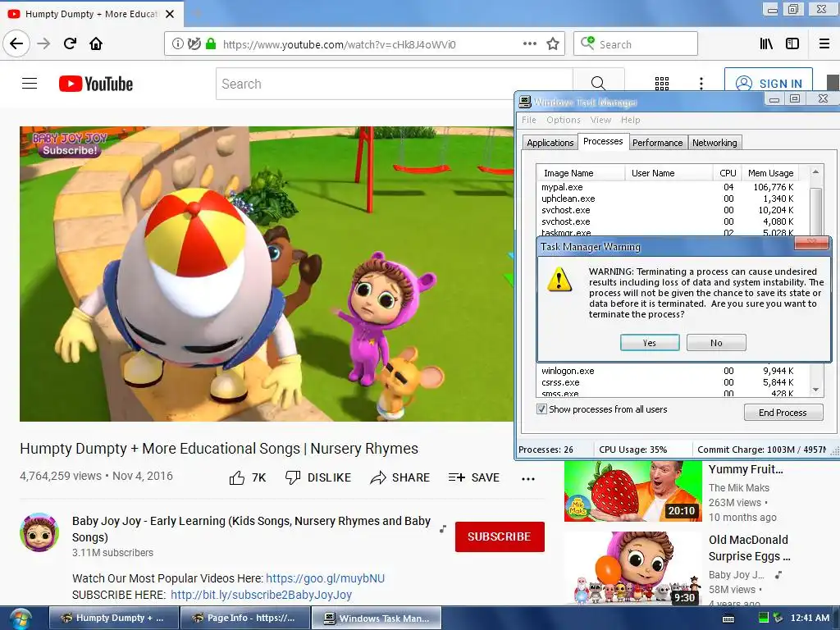Sort processes by Image Name column
Screen dimensions: 840x630
coord(581,173)
